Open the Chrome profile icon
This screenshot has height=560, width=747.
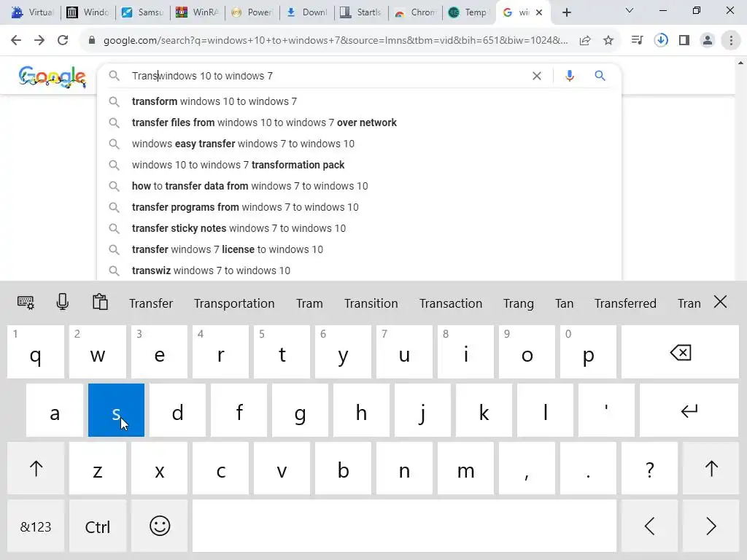[x=708, y=41]
